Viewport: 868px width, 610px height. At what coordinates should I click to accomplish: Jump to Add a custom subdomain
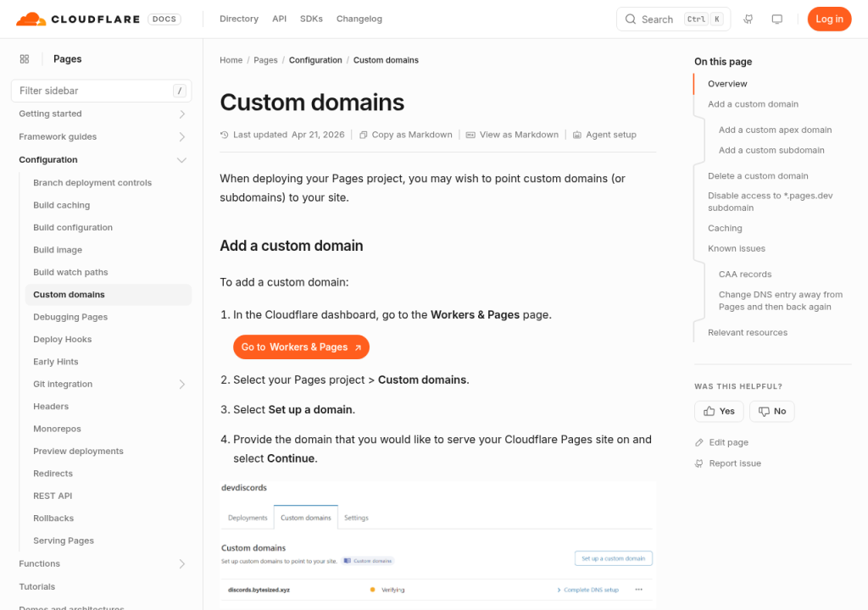pos(771,151)
